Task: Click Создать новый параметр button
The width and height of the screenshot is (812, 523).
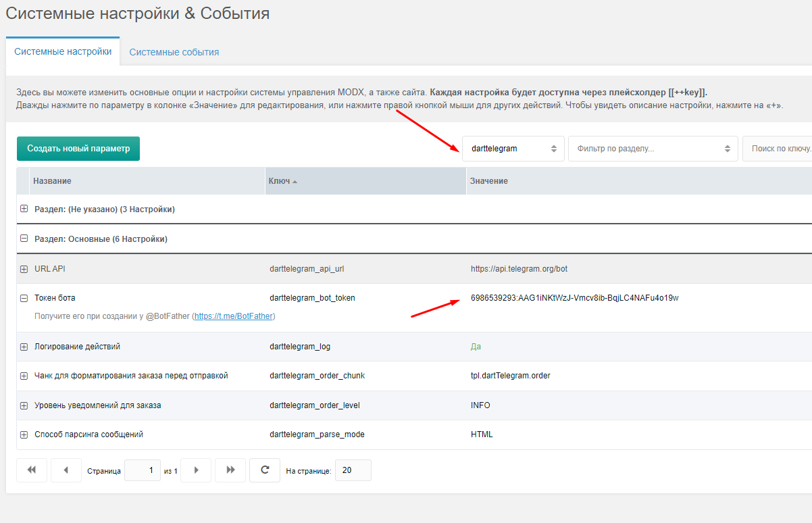Action: [x=78, y=149]
